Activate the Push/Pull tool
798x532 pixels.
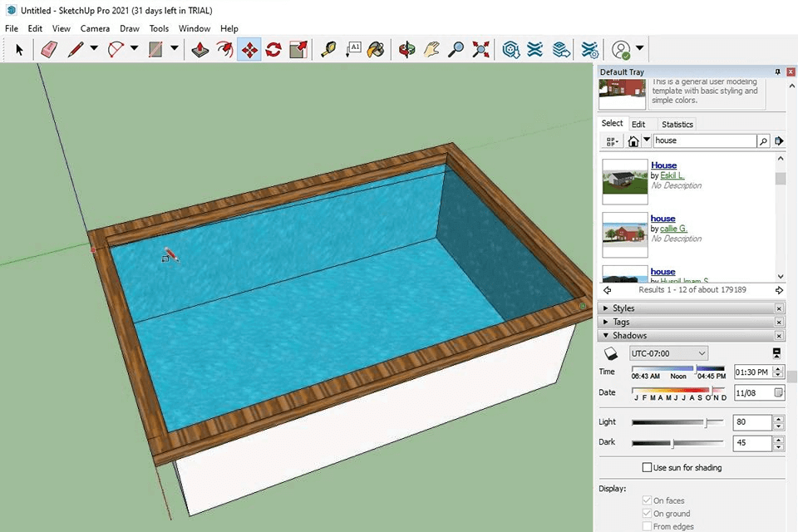(200, 50)
